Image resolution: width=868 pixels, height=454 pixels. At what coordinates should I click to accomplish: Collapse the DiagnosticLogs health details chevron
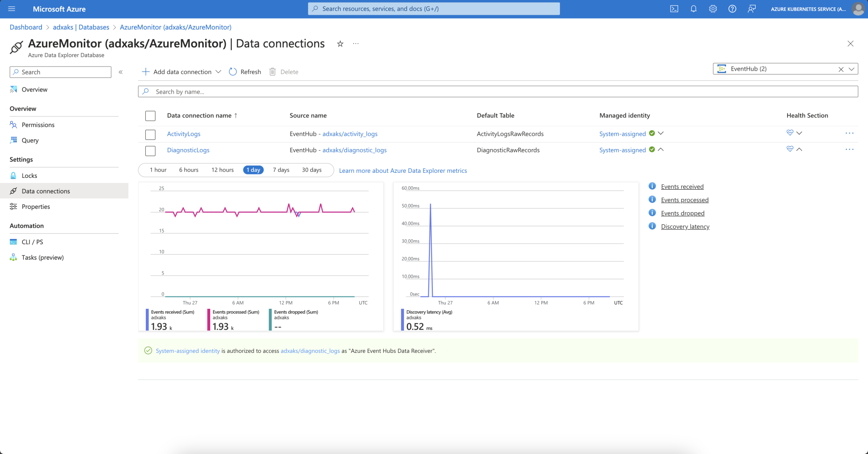click(798, 149)
